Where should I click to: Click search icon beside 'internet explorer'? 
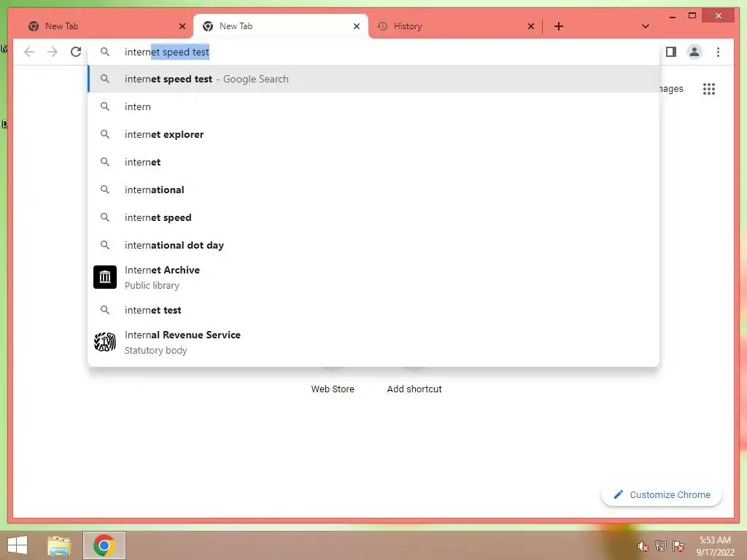(105, 134)
